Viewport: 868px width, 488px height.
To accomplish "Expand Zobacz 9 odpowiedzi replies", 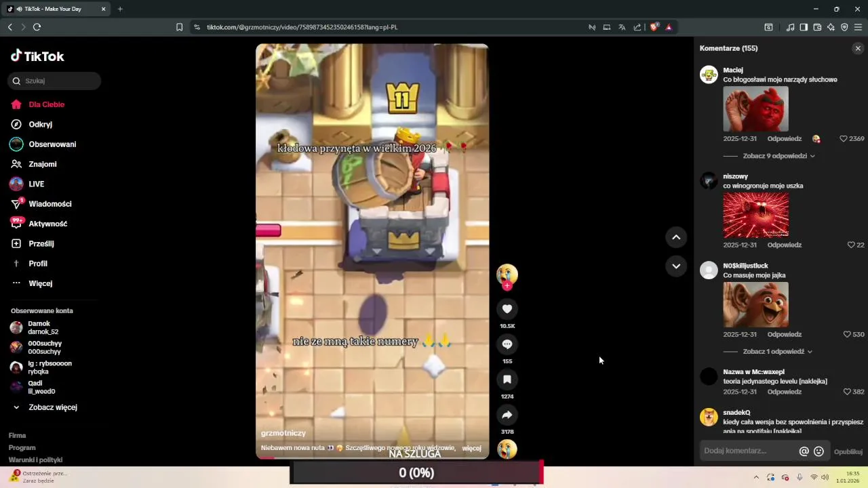I will [779, 156].
